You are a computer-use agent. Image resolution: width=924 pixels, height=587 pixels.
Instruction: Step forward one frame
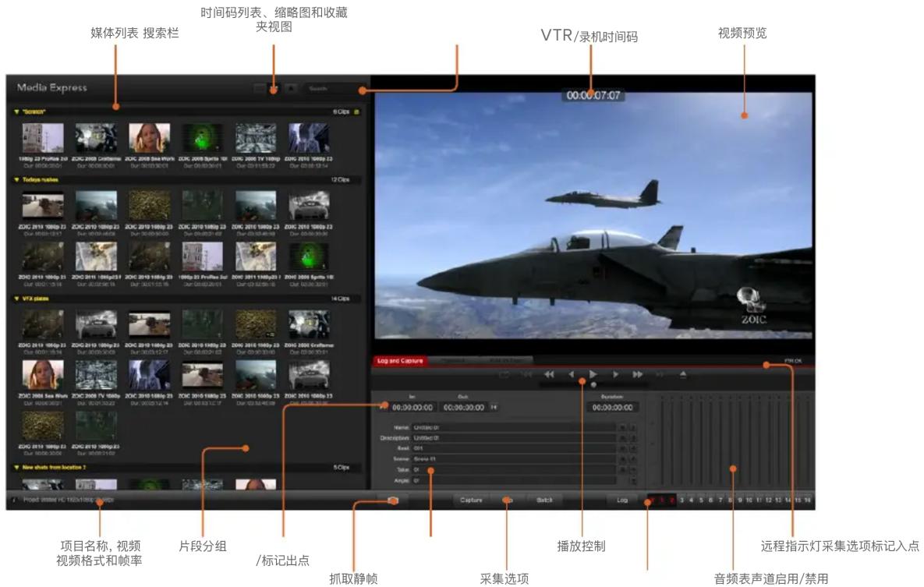[x=615, y=374]
